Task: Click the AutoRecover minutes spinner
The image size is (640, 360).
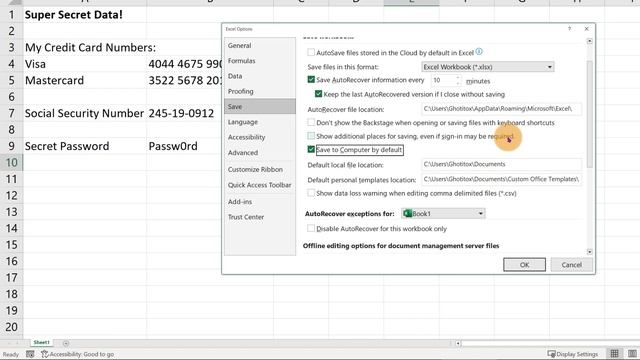Action: click(458, 80)
